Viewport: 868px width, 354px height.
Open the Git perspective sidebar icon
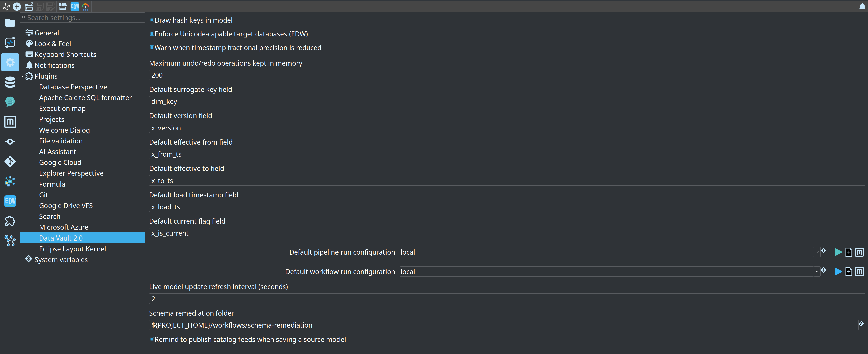(10, 161)
